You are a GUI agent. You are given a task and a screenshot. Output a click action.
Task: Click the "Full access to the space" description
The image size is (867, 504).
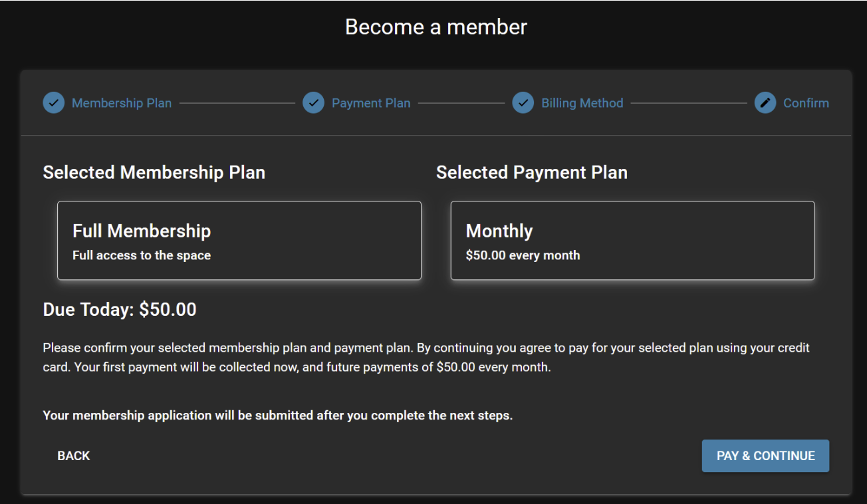[x=142, y=255]
